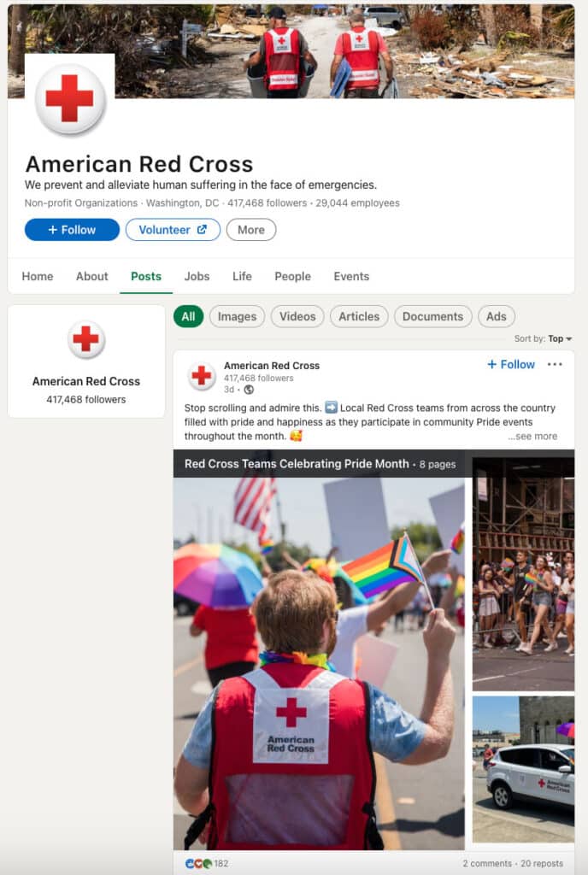
Task: Click the American Red Cross profile logo
Action: (x=70, y=99)
